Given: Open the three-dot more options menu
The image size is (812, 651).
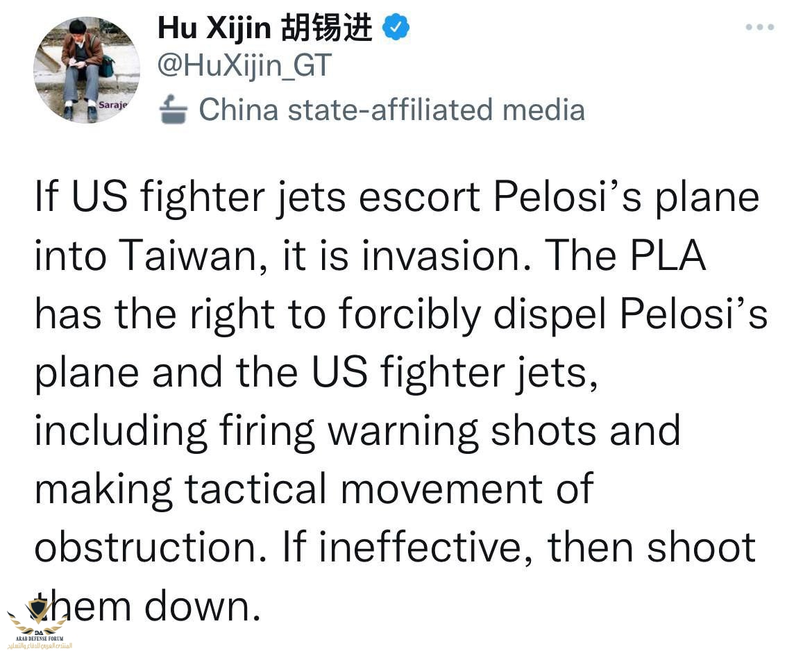Looking at the screenshot, I should 760,27.
